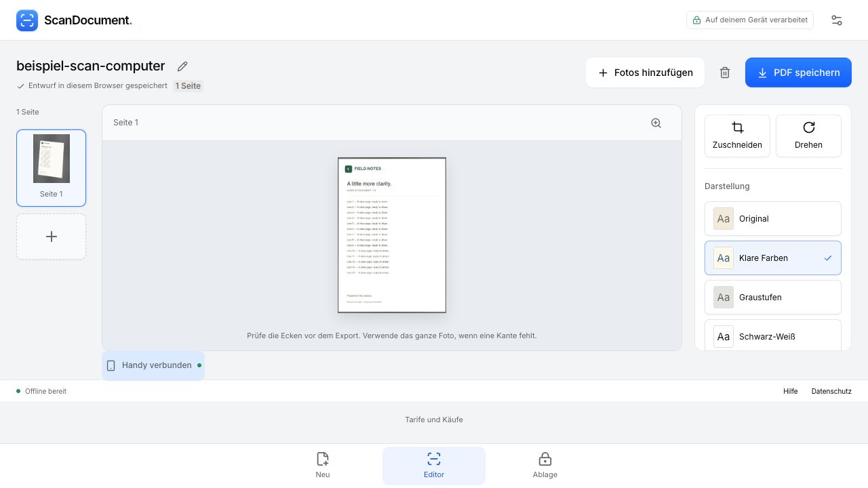This screenshot has width=868, height=488.
Task: Click the Handy verbunden phone indicator
Action: coord(153,365)
